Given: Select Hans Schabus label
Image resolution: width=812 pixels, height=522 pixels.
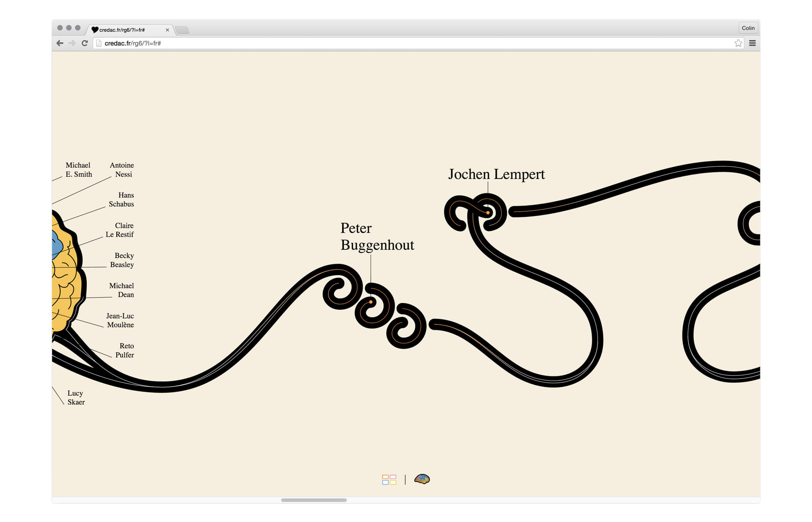Looking at the screenshot, I should (121, 200).
